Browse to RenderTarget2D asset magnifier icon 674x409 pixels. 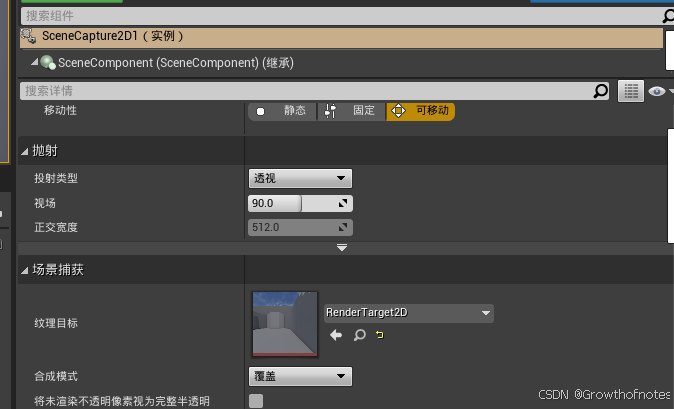click(x=359, y=335)
